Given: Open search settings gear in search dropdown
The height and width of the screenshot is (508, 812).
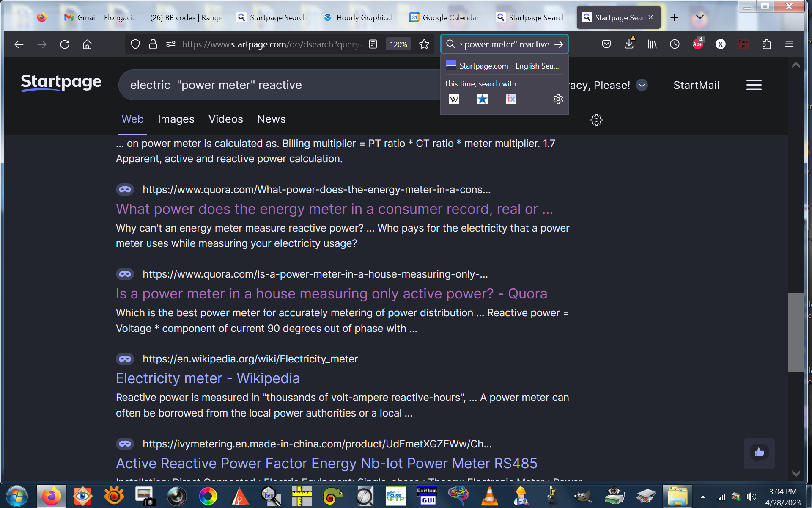Looking at the screenshot, I should point(558,99).
